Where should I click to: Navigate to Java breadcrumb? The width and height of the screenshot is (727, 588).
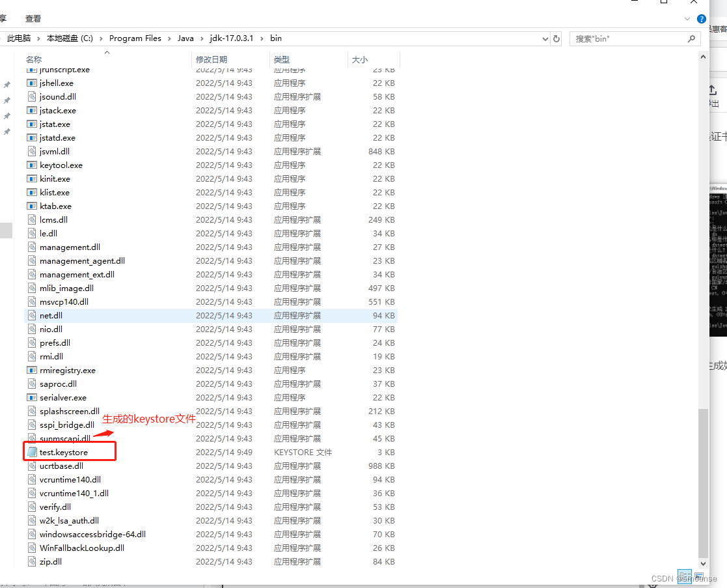click(x=185, y=38)
